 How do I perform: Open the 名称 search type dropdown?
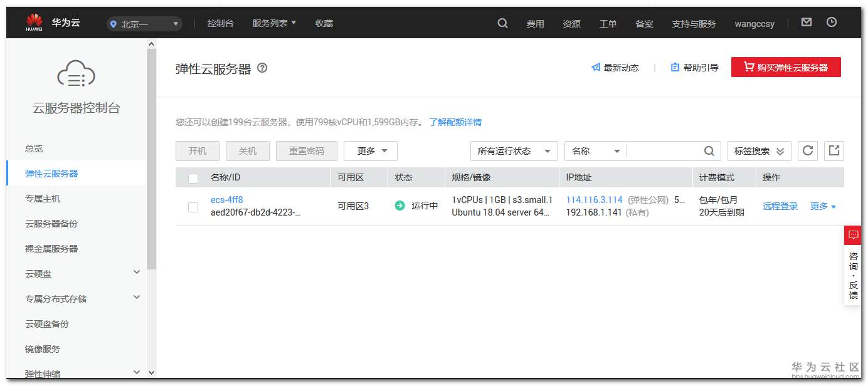596,151
